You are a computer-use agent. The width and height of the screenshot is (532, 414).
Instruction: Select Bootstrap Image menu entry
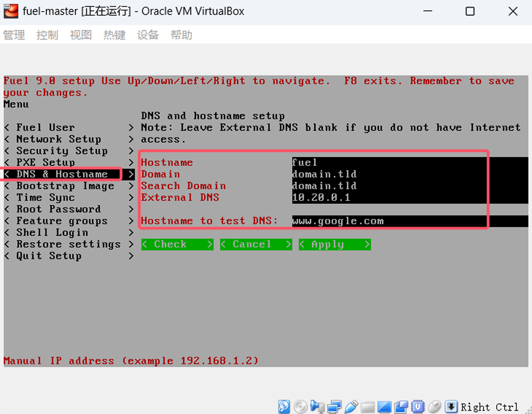(x=69, y=186)
